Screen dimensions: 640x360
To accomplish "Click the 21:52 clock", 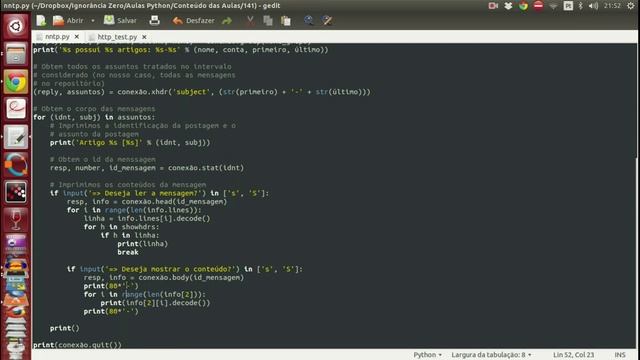I will click(x=612, y=6).
